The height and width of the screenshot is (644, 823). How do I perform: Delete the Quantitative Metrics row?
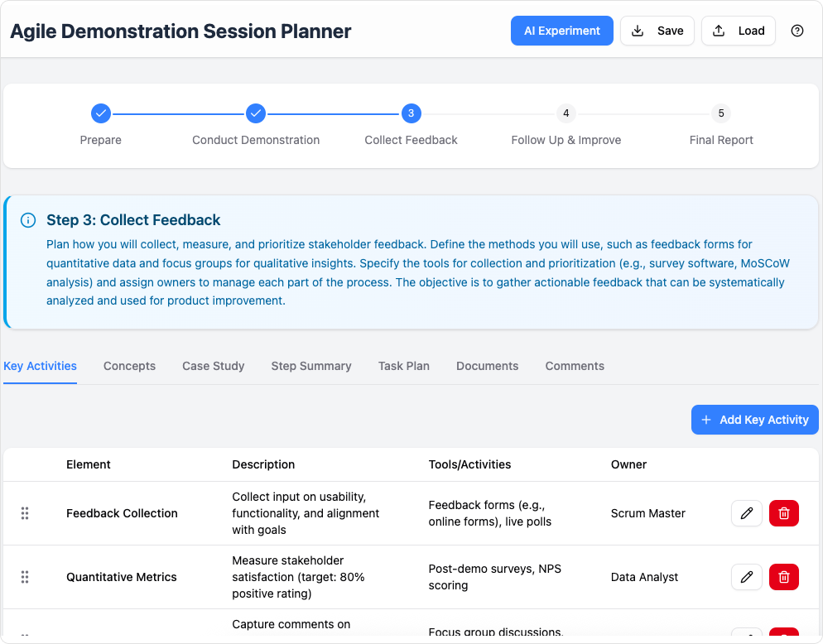tap(783, 577)
